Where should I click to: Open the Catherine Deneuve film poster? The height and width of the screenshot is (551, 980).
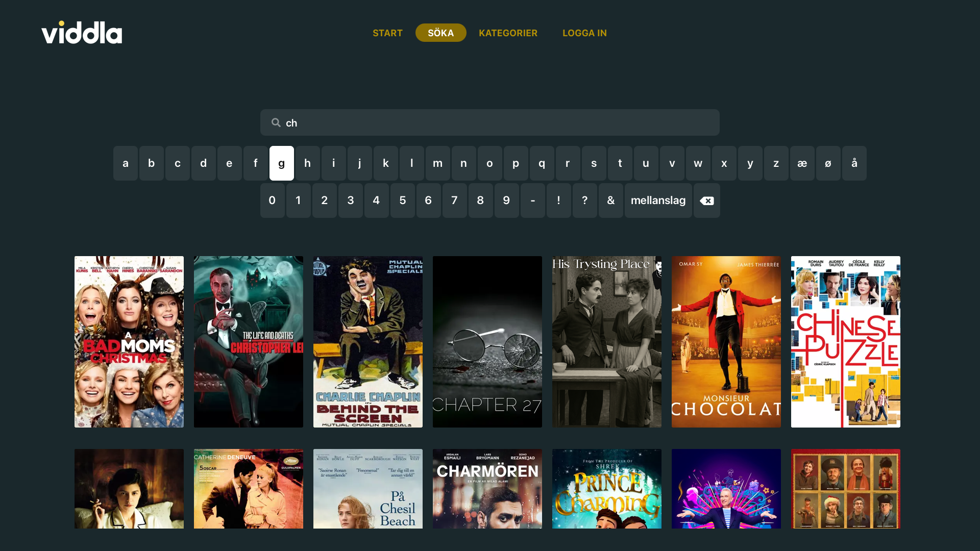249,489
